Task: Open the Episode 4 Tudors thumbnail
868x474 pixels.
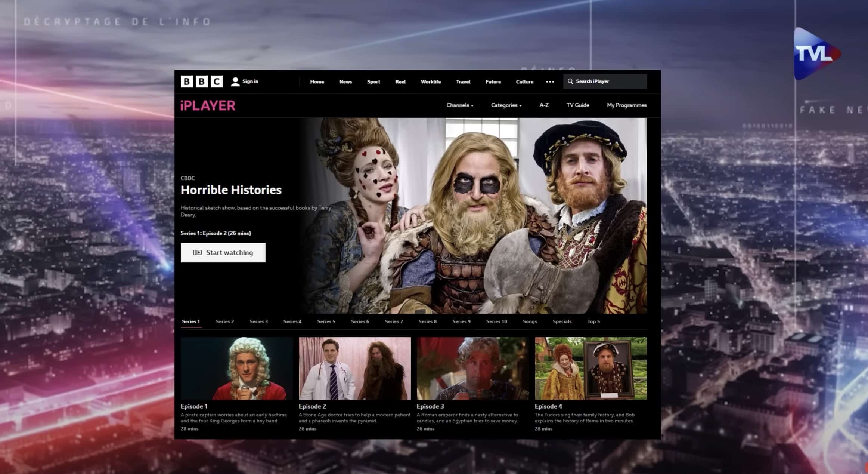Action: click(590, 369)
